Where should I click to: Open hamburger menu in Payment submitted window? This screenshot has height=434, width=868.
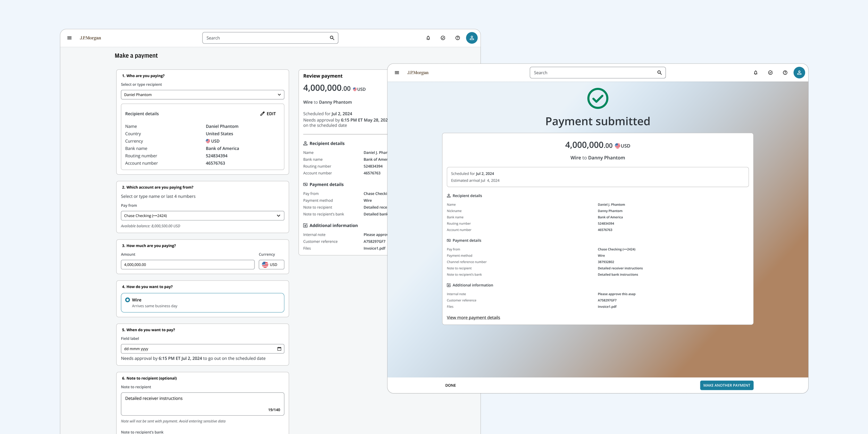(x=397, y=73)
